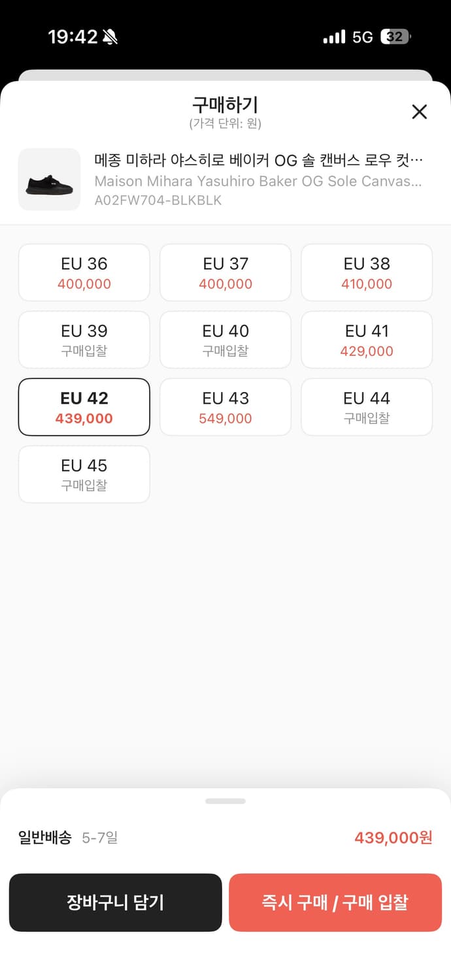Tap the 일반배송 5-7일 delivery row
Viewport: 451px width, 980px height.
coord(69,838)
